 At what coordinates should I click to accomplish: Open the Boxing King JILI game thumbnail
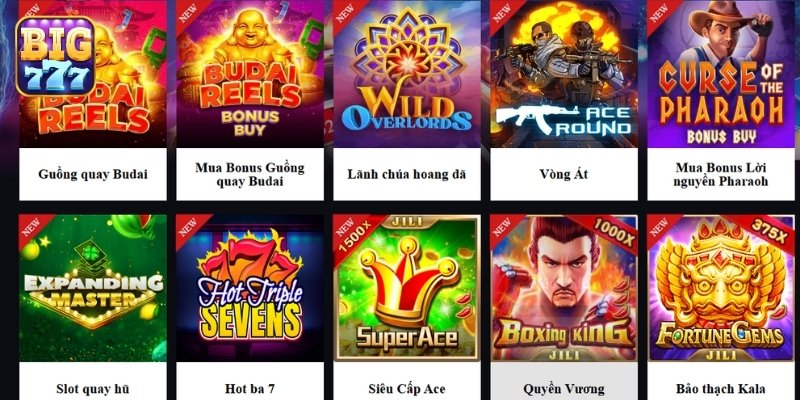pyautogui.click(x=564, y=288)
